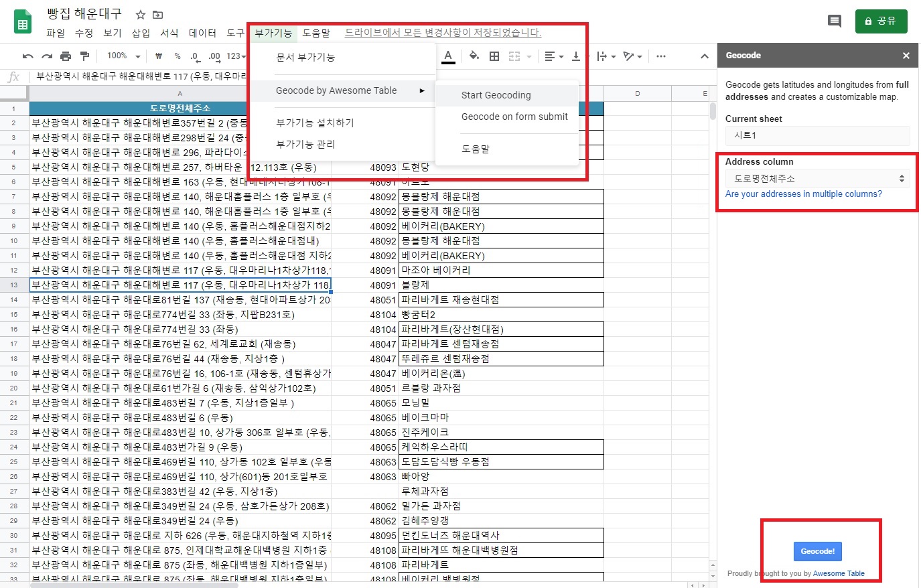Open horizontal align dropdown
The image size is (921, 588).
[x=553, y=56]
